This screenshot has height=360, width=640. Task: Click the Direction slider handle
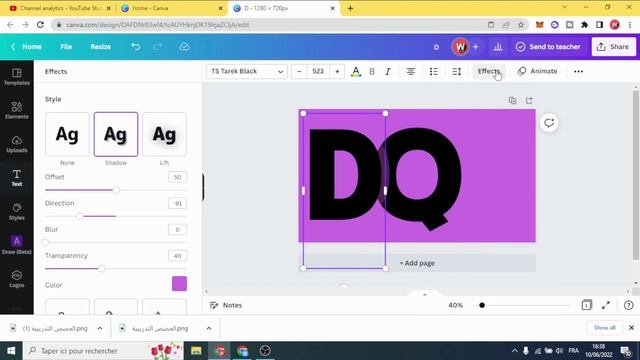[x=80, y=216]
